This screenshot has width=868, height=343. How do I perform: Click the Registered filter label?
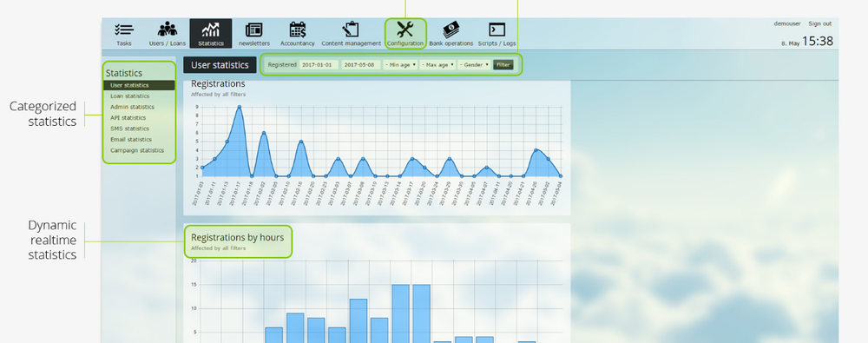tap(282, 65)
